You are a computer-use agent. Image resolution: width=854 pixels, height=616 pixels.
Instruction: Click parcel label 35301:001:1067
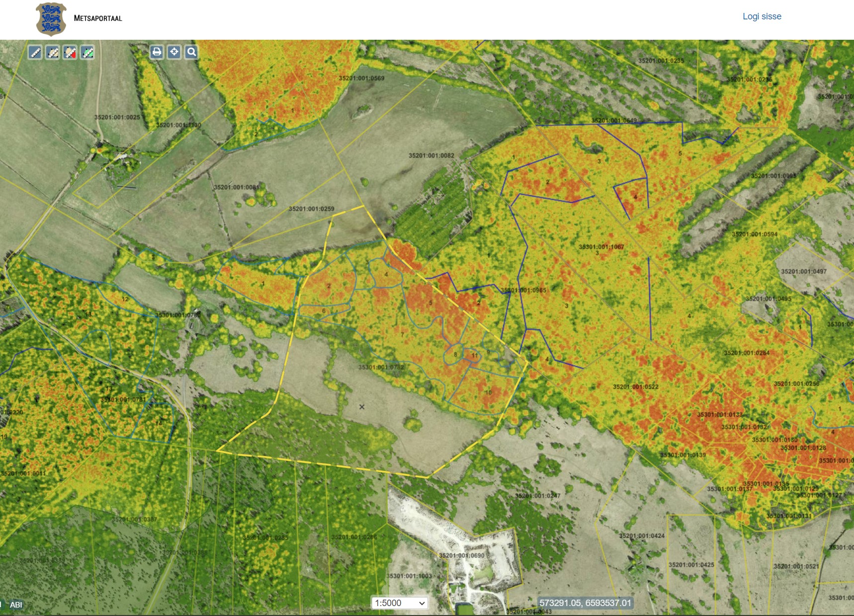coord(601,247)
